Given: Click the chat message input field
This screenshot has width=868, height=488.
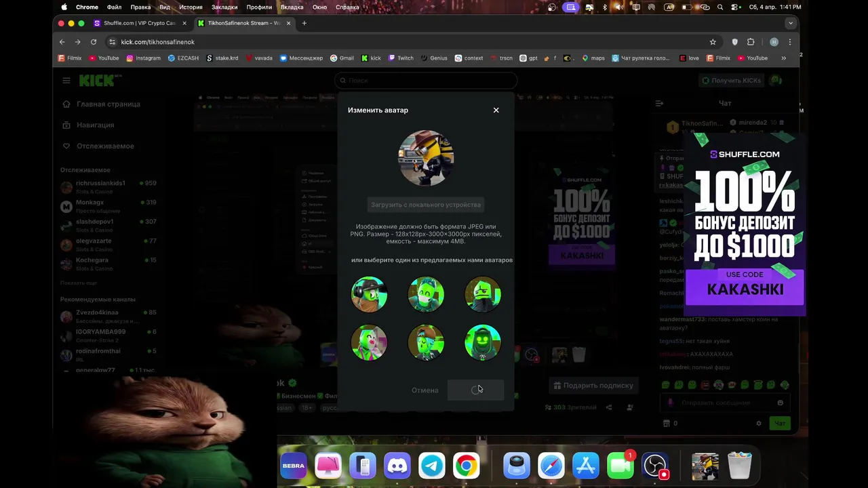Looking at the screenshot, I should tap(724, 403).
